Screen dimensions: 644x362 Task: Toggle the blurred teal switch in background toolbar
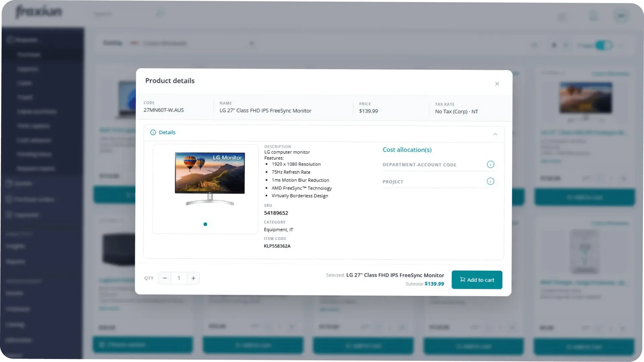click(604, 45)
